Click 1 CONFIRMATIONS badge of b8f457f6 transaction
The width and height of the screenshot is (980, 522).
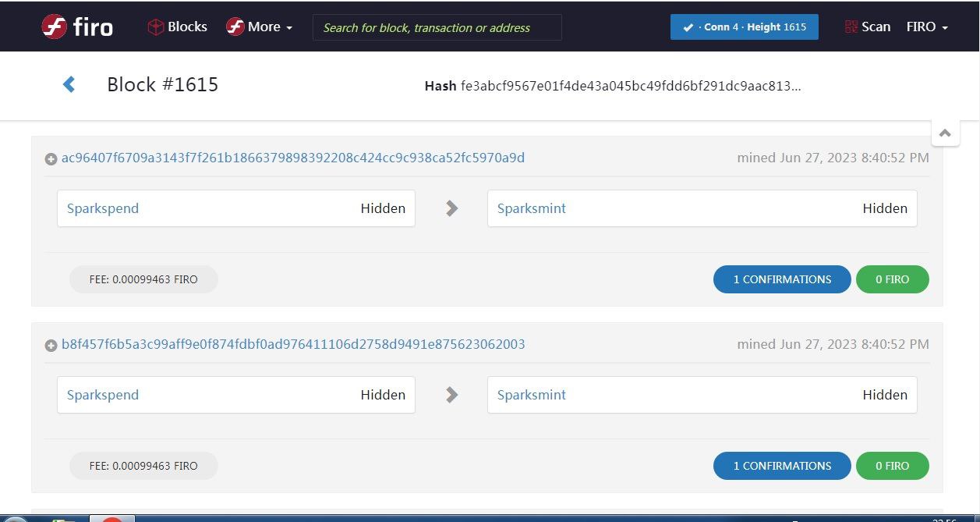click(x=782, y=466)
